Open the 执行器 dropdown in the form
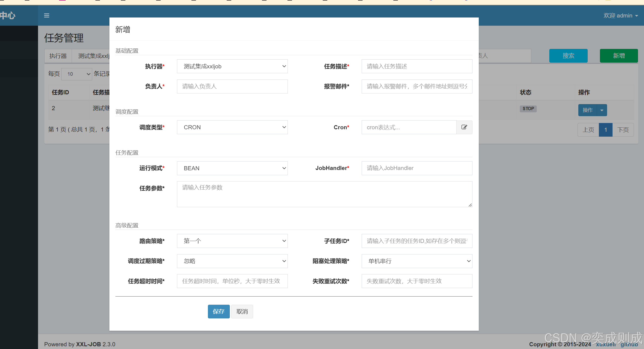The height and width of the screenshot is (349, 644). [232, 66]
